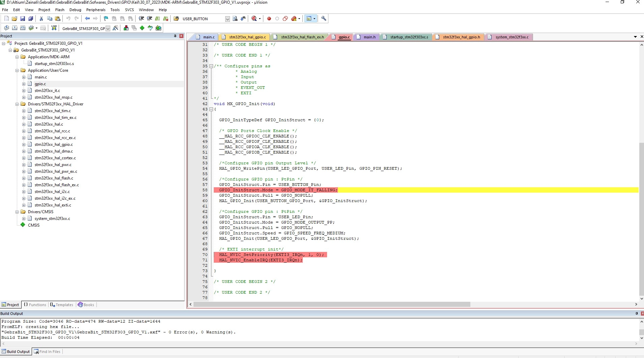Click the green diamond Run-Time Environment icon
This screenshot has height=358, width=644.
(142, 28)
